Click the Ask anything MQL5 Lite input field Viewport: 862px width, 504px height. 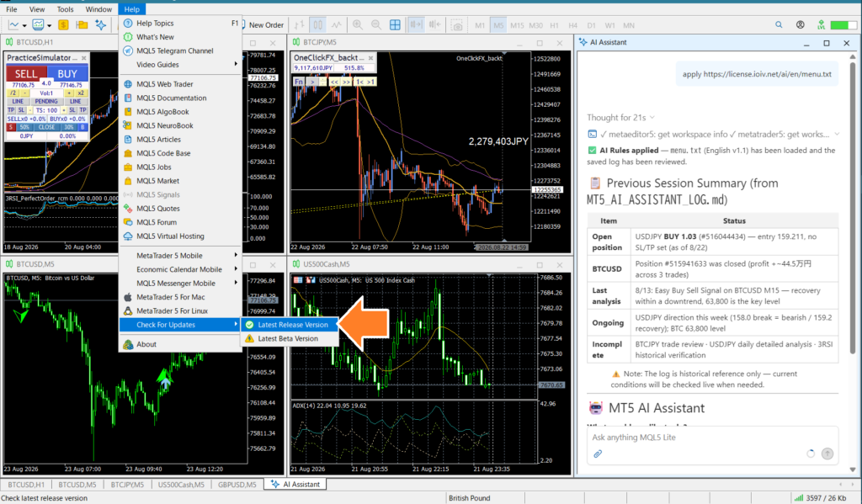[712, 438]
